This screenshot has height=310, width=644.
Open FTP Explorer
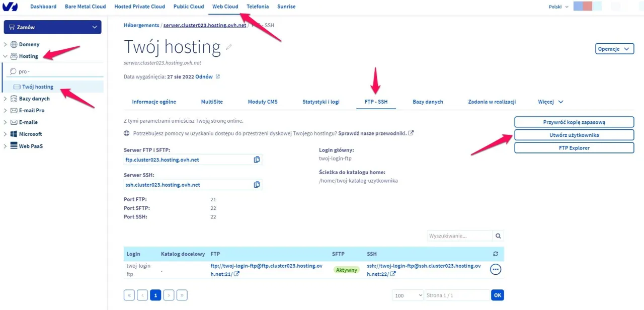click(574, 148)
